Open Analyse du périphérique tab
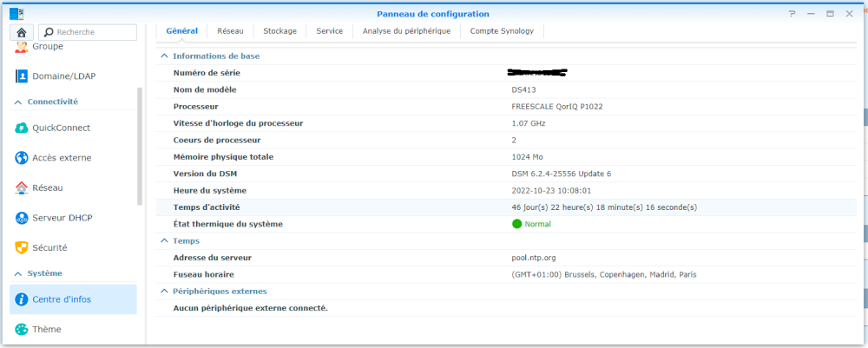The width and height of the screenshot is (868, 348). pos(406,31)
